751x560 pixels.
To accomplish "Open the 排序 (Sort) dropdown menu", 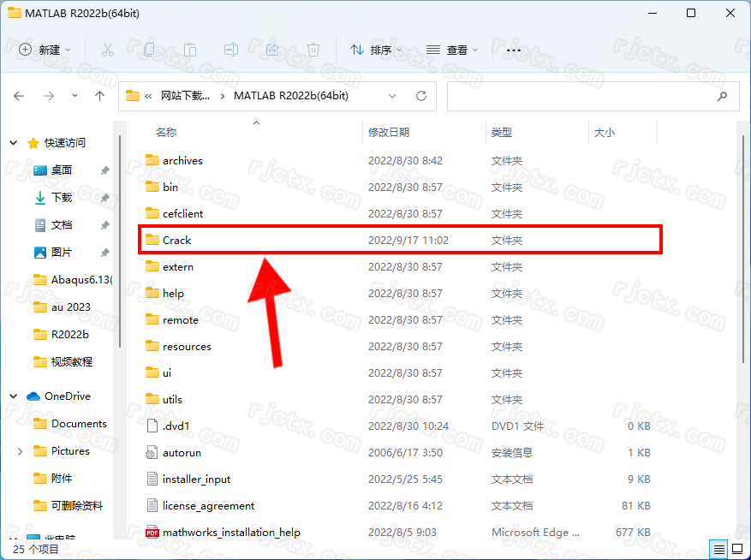I will coord(376,50).
